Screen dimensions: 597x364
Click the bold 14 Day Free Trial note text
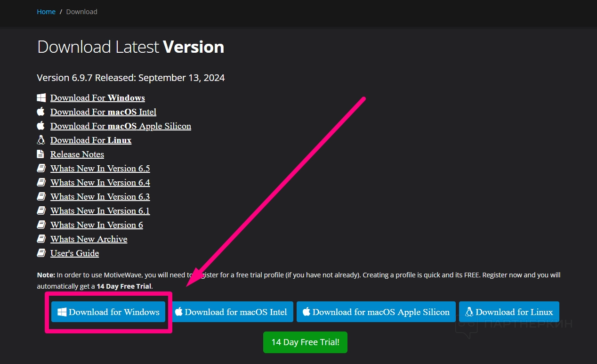tap(124, 286)
